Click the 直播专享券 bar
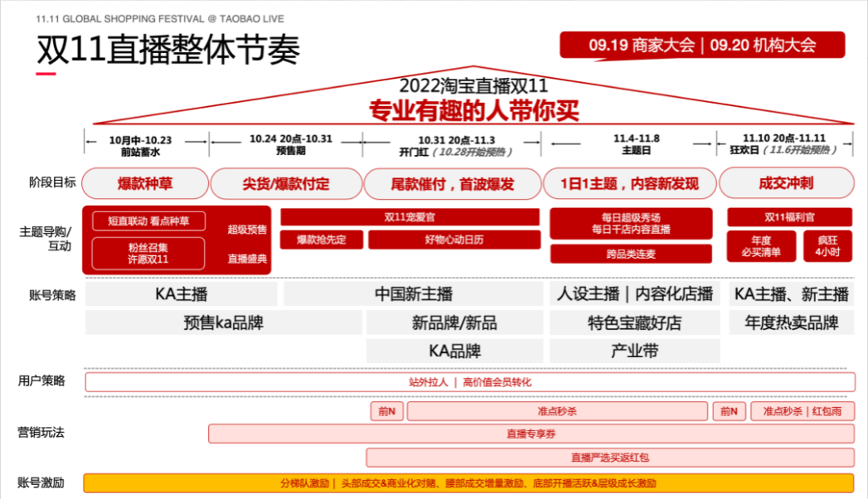The image size is (868, 499). (531, 434)
